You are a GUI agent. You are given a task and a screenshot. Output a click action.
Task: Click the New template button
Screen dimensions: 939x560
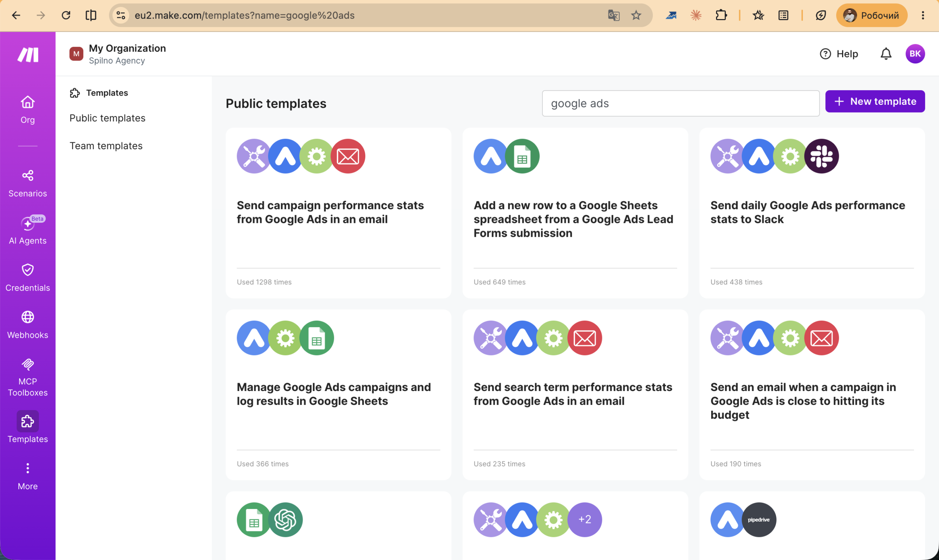[875, 101]
